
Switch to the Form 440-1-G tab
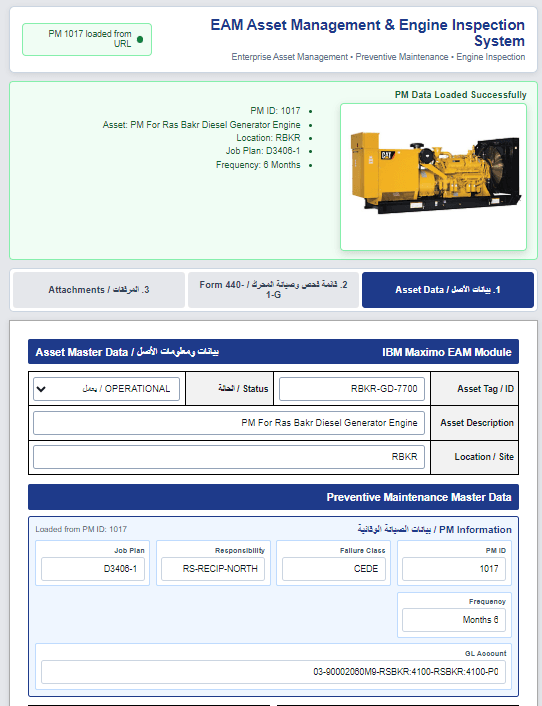click(273, 290)
